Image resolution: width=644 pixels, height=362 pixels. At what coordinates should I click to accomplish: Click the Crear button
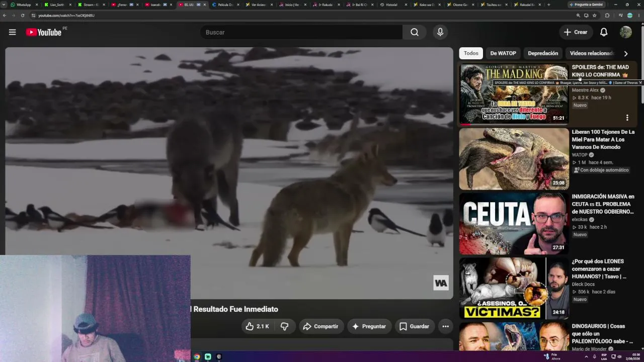576,32
